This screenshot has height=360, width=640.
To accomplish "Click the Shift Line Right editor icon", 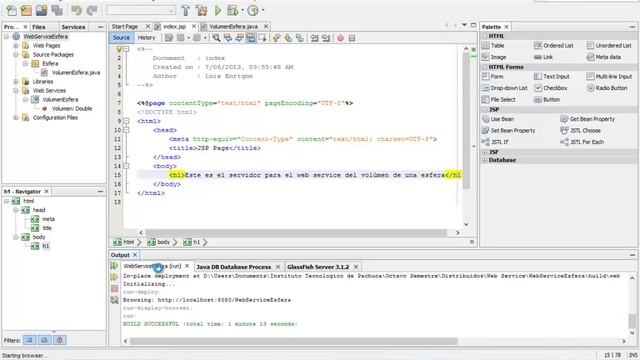I will pos(326,38).
